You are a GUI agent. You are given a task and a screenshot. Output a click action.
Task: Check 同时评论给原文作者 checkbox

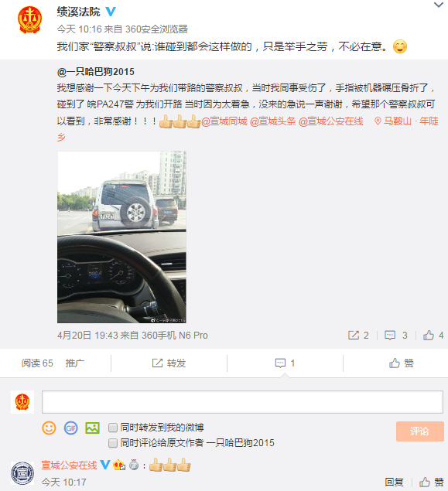point(112,443)
